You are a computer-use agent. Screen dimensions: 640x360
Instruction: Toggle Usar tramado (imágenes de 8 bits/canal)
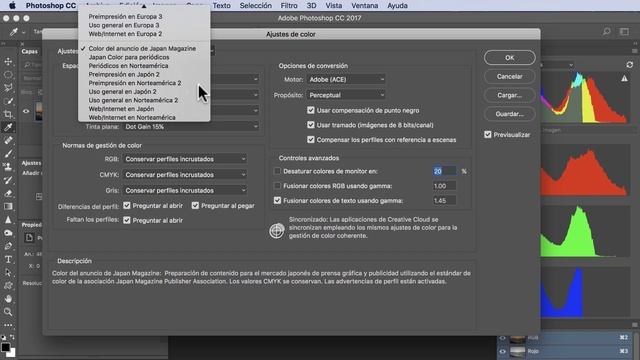311,125
